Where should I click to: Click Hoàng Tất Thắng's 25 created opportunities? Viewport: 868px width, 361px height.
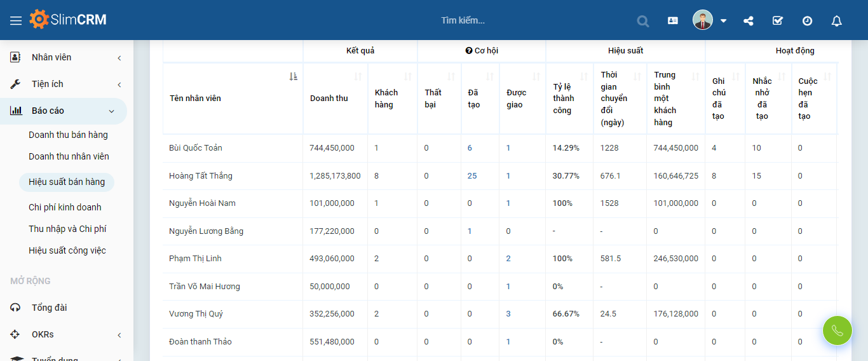tap(472, 176)
